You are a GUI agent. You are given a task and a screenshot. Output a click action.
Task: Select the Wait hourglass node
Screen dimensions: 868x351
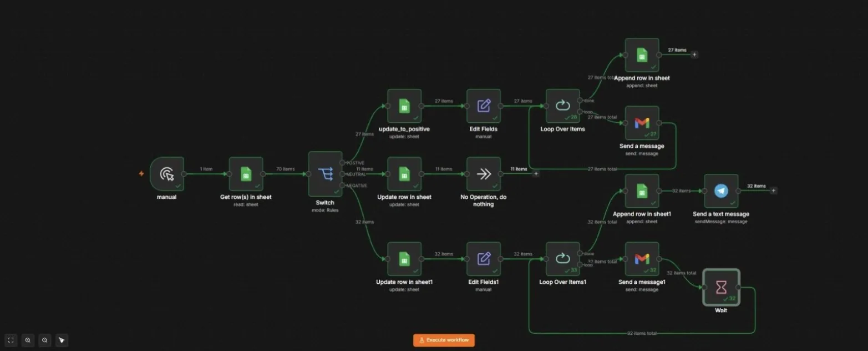click(721, 287)
